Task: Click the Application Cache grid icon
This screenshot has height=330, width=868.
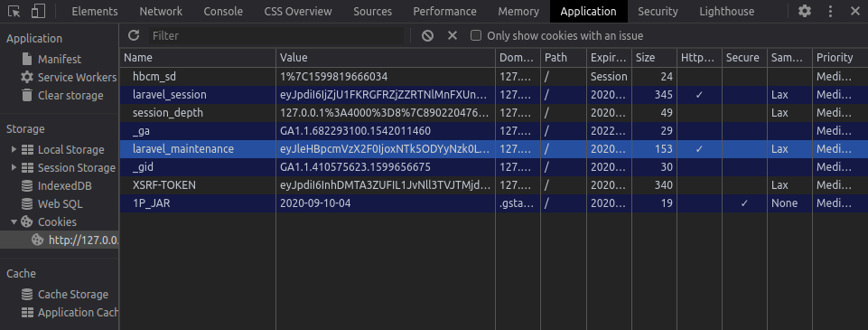Action: click(x=28, y=312)
